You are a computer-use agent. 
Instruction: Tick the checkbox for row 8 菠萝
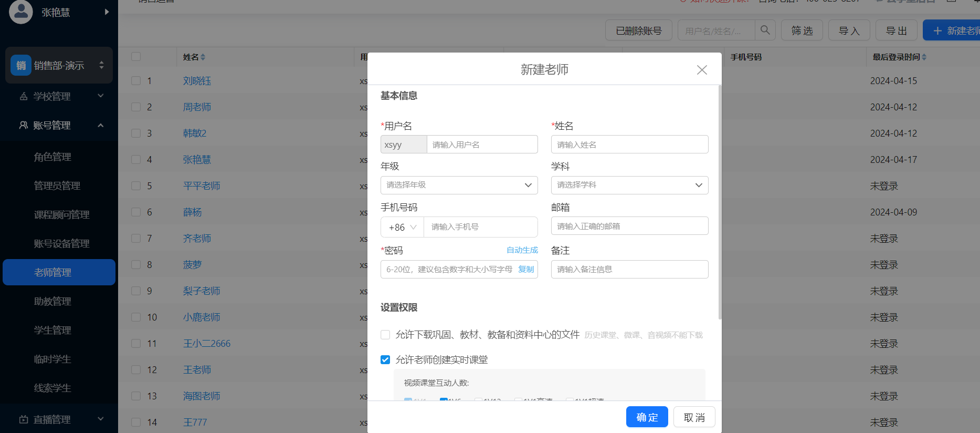coord(136,265)
